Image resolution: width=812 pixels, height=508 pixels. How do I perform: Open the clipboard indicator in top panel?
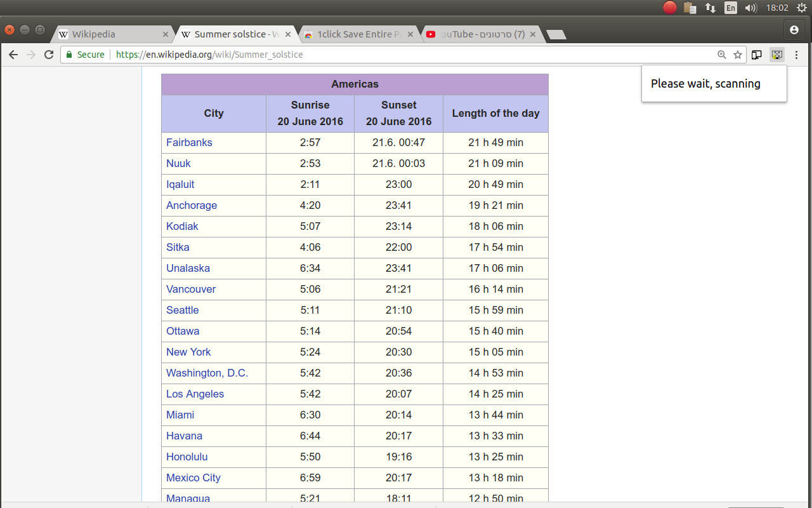(690, 8)
